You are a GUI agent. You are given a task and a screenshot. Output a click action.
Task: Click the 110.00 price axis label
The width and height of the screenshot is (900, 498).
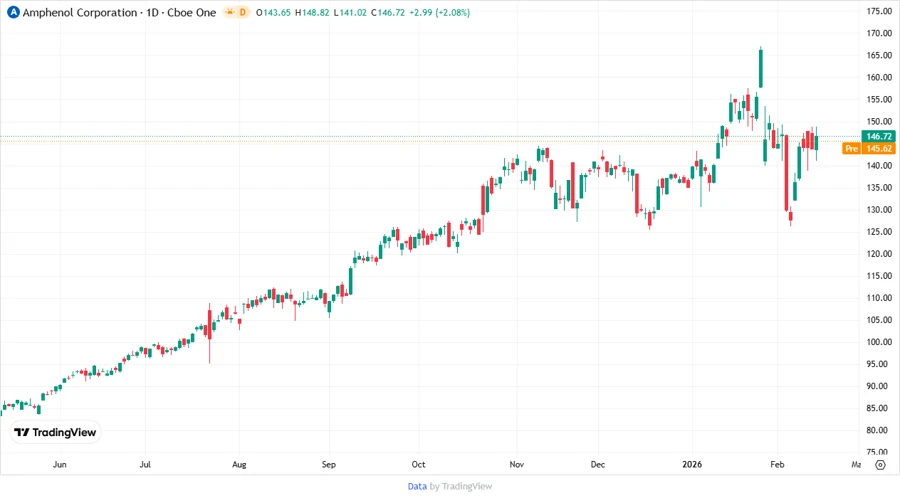879,298
